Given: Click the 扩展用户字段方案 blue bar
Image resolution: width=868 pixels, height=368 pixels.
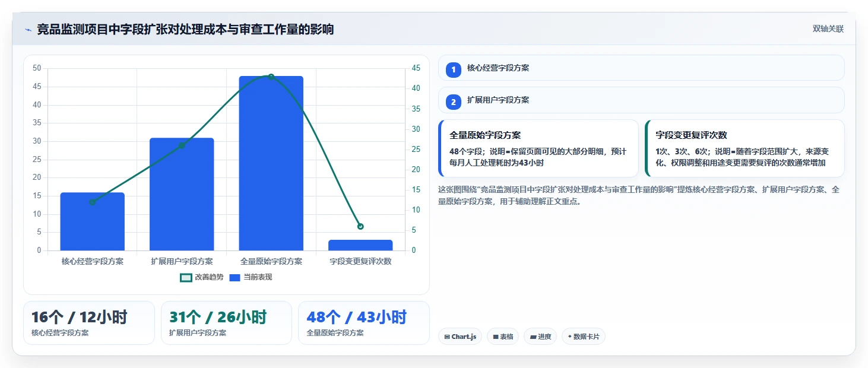Looking at the screenshot, I should (182, 194).
